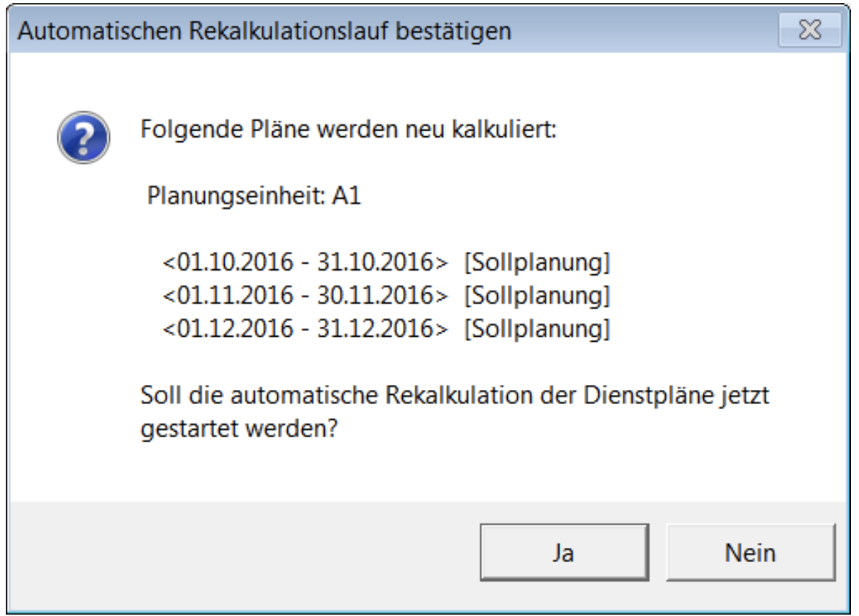The image size is (859, 616).
Task: Click the end date 30.11.2016
Action: tap(375, 295)
